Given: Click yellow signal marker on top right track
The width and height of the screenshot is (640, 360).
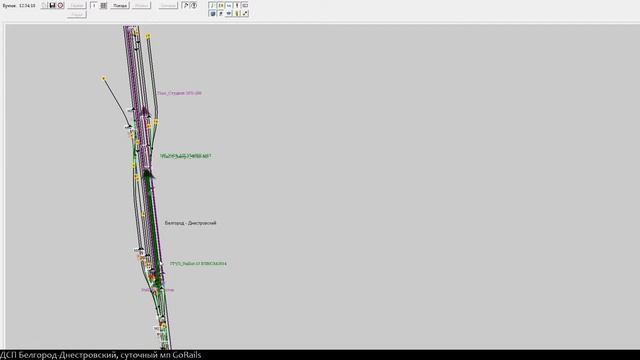Looking at the screenshot, I should 148,36.
